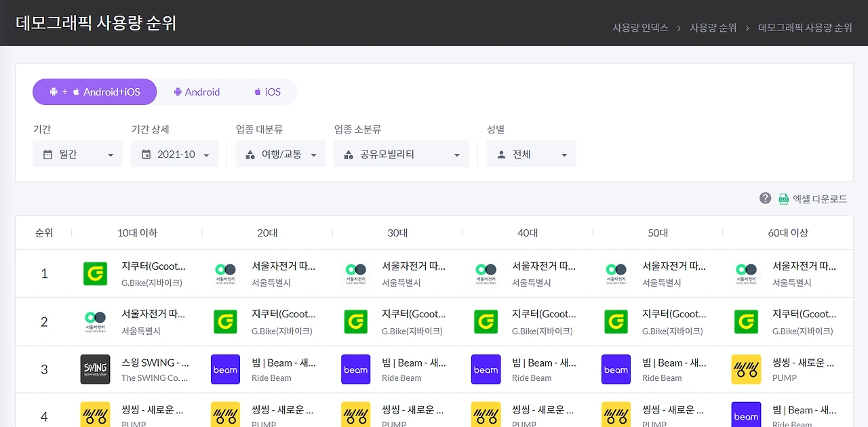The height and width of the screenshot is (427, 868).
Task: Click the 60대 이상 column header
Action: click(788, 233)
